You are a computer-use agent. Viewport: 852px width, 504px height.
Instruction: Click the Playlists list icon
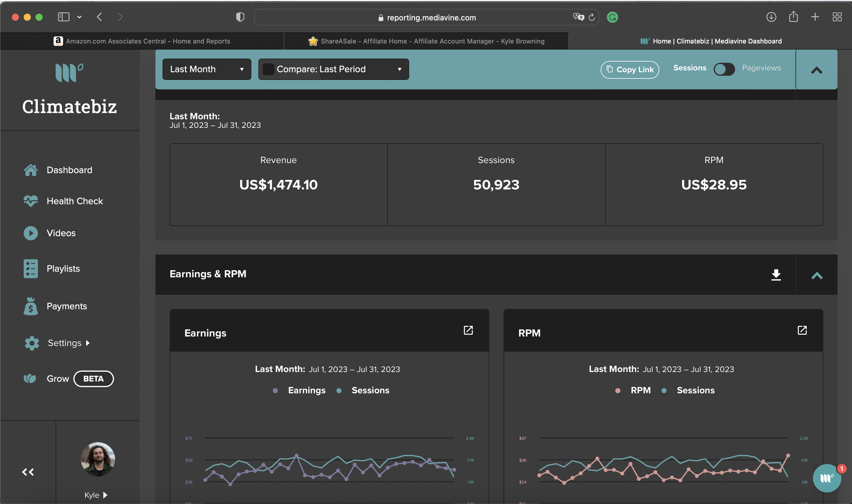(30, 269)
